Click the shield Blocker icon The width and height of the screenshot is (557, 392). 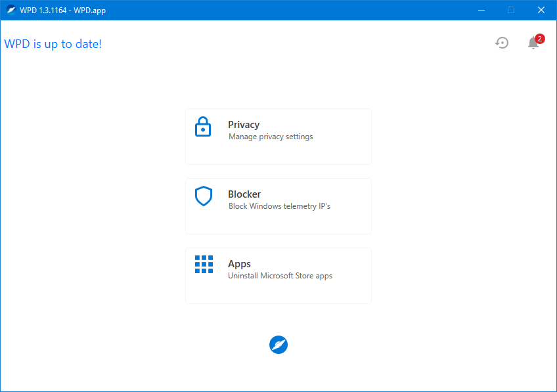(204, 196)
